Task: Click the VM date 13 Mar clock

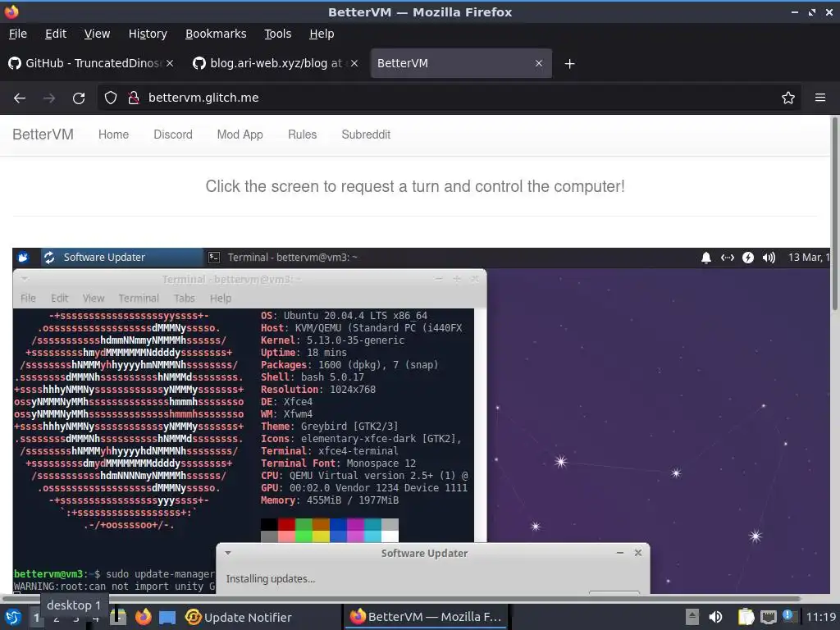Action: (x=808, y=258)
